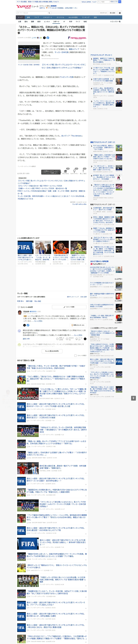Select the ライブ tab in dark nav bar

(37, 17)
